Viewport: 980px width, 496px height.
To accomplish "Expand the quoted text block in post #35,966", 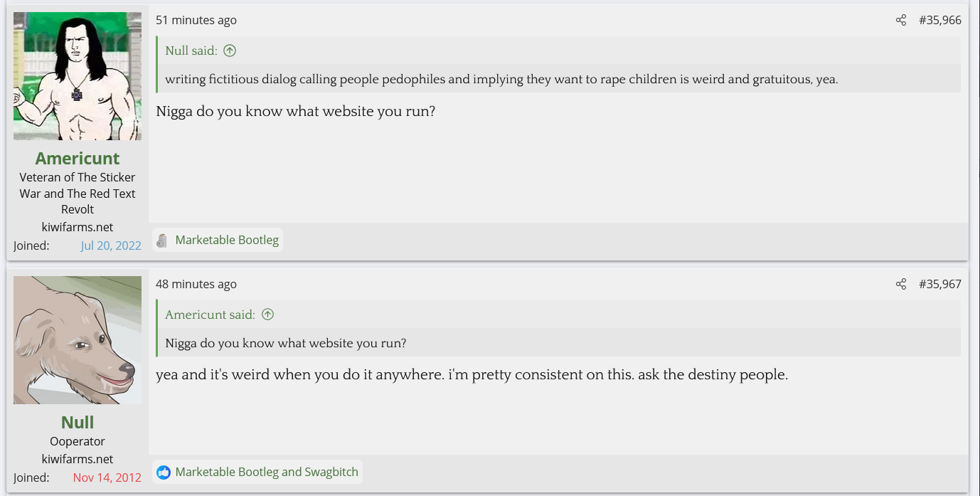I will tap(501, 79).
